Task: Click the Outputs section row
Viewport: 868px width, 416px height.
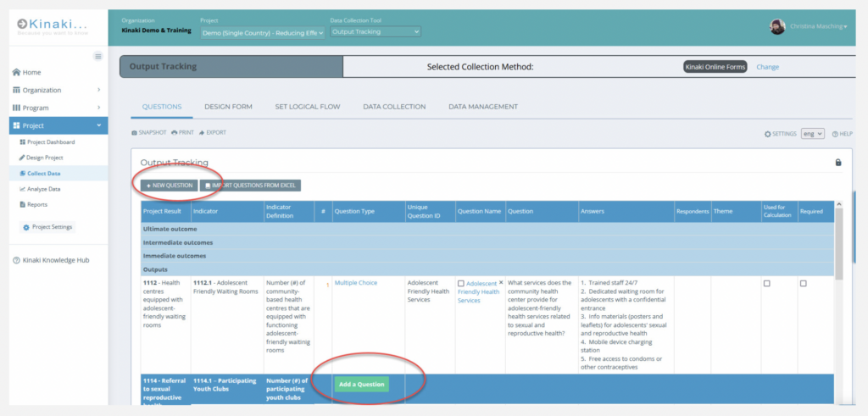Action: 487,269
